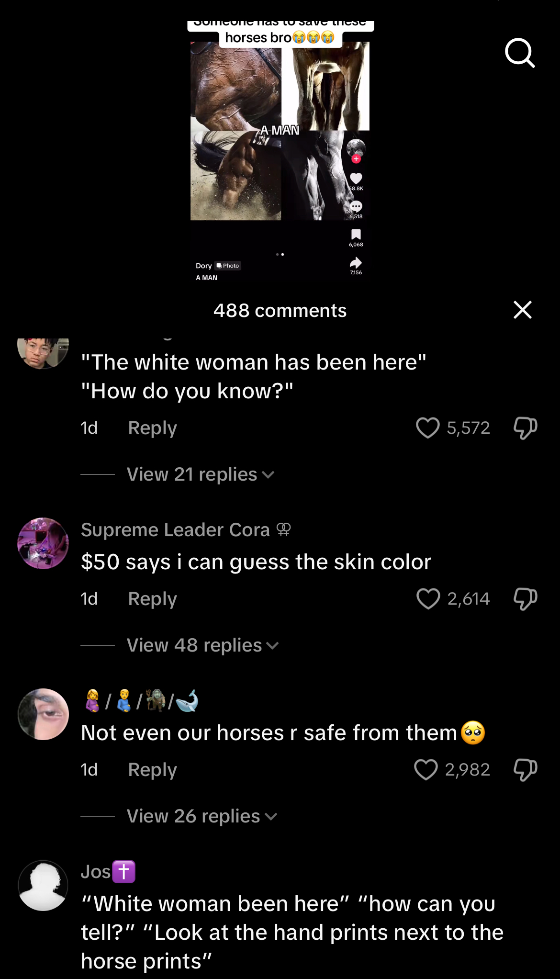The image size is (560, 979).
Task: Dislike Supreme Leader Cora's comment
Action: (525, 598)
